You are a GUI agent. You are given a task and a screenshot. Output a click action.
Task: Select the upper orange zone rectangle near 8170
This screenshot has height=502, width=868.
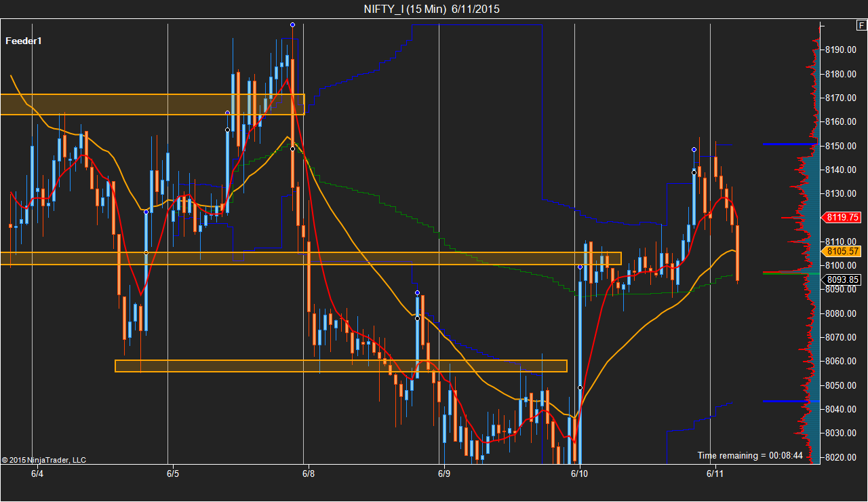(153, 104)
